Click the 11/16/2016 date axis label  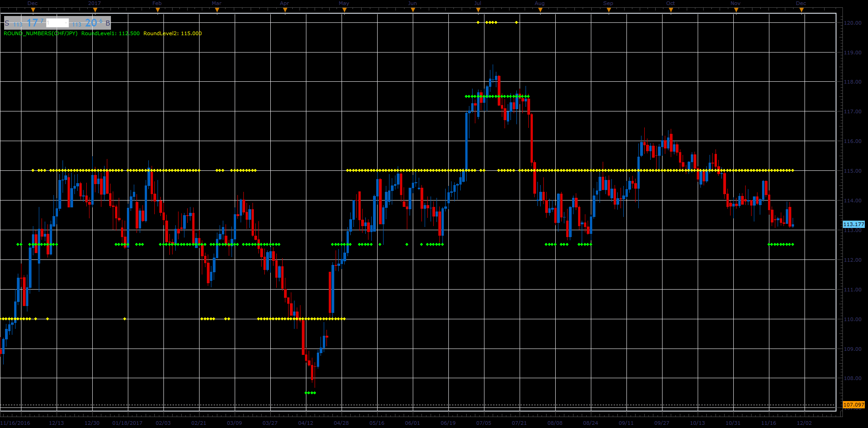click(15, 423)
